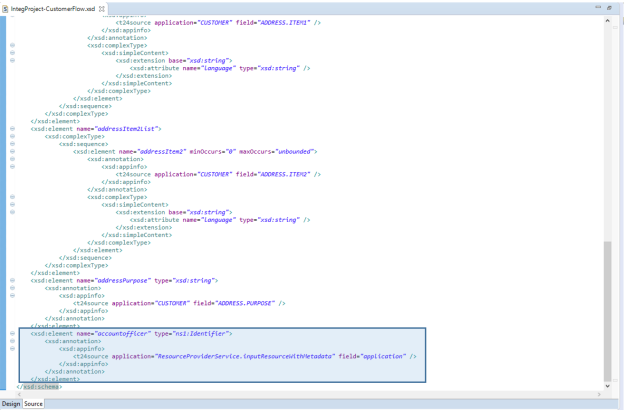624x410 pixels.
Task: Switch to the Source tab
Action: tap(34, 403)
